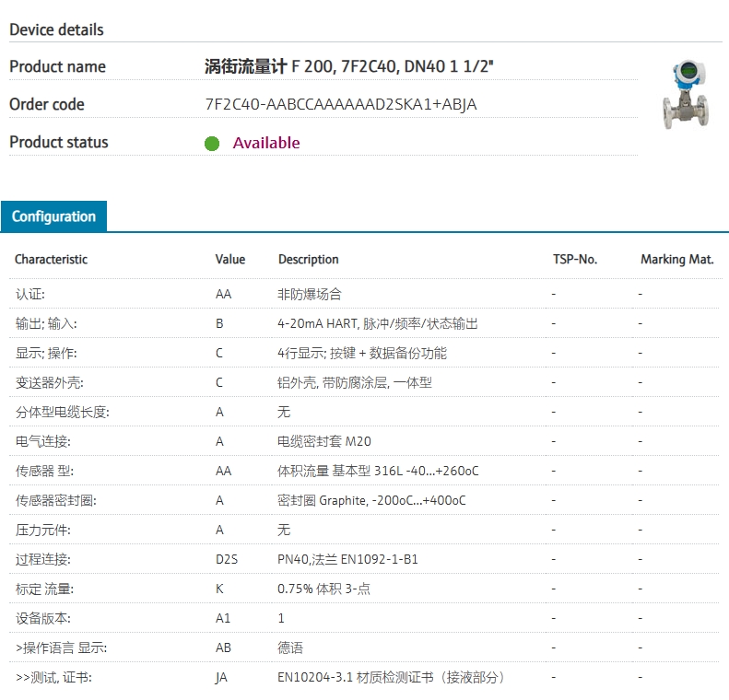
Task: Click the TSP-No. column header
Action: point(575,259)
